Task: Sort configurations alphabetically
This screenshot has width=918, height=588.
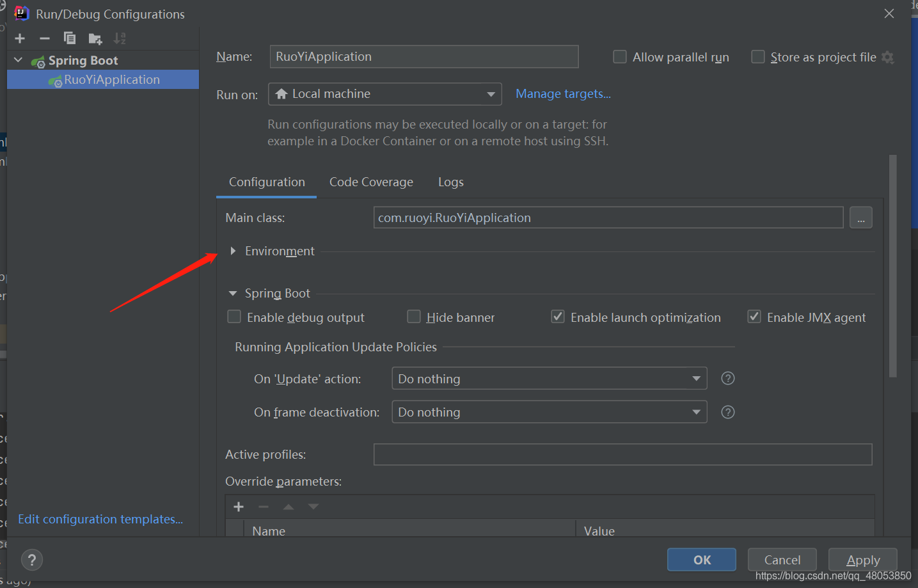Action: coord(119,38)
